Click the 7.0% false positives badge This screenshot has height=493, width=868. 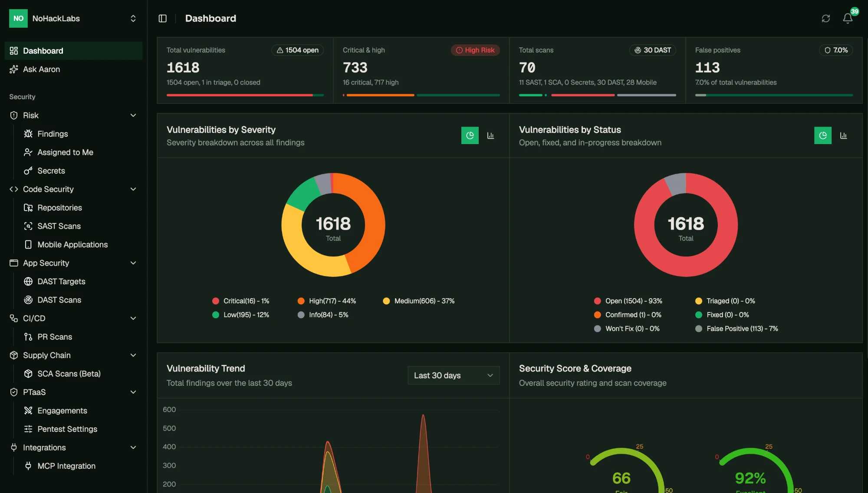pos(836,50)
